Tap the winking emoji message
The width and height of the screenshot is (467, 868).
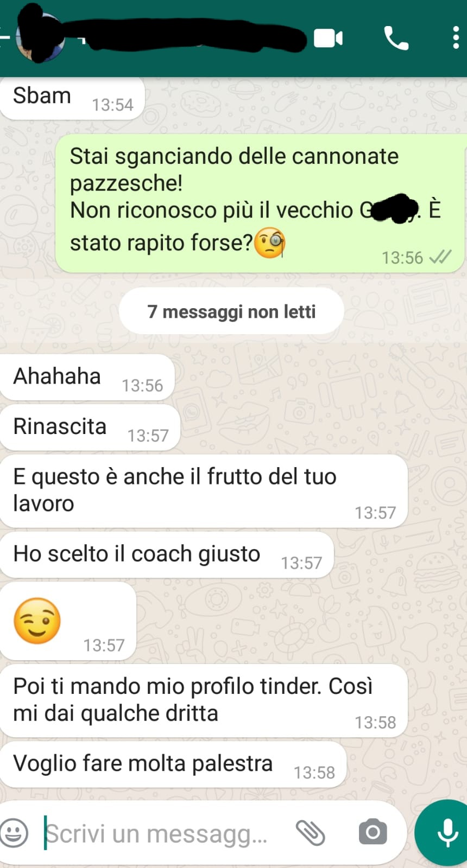pos(68,621)
